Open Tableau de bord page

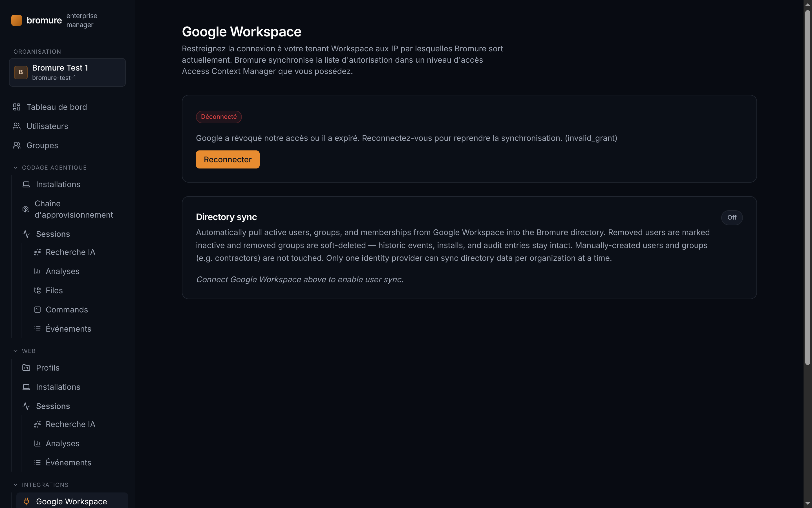(x=57, y=107)
